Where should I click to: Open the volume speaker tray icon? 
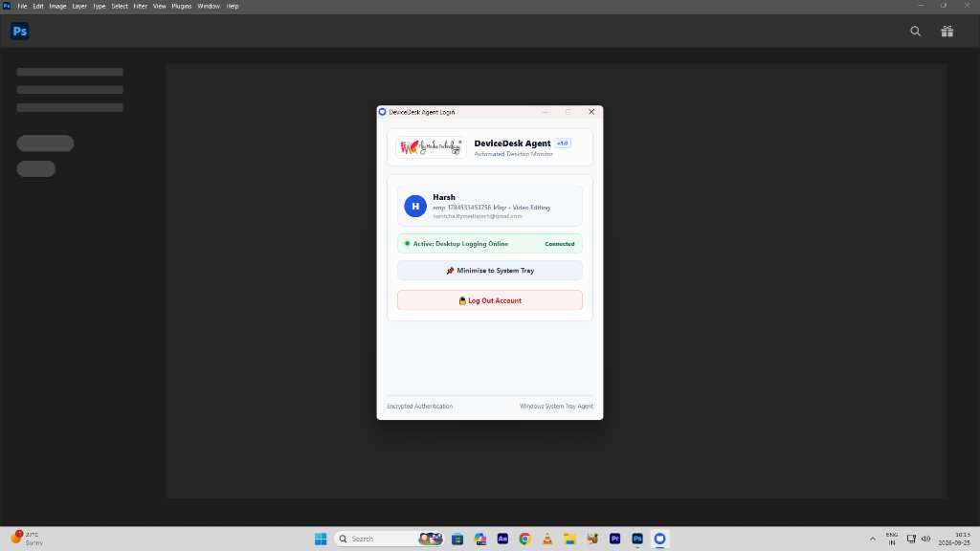pos(926,539)
